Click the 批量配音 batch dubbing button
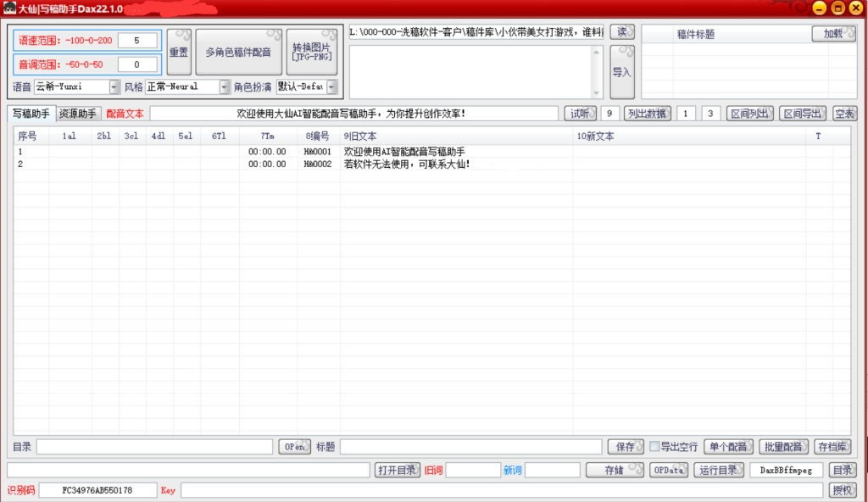Viewport: 868px width, 502px height. tap(783, 447)
